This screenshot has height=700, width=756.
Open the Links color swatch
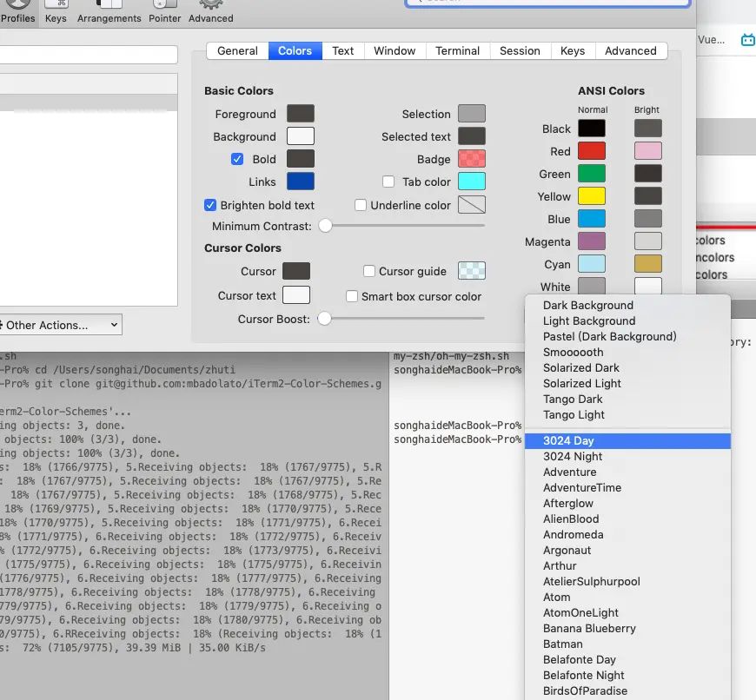point(301,182)
